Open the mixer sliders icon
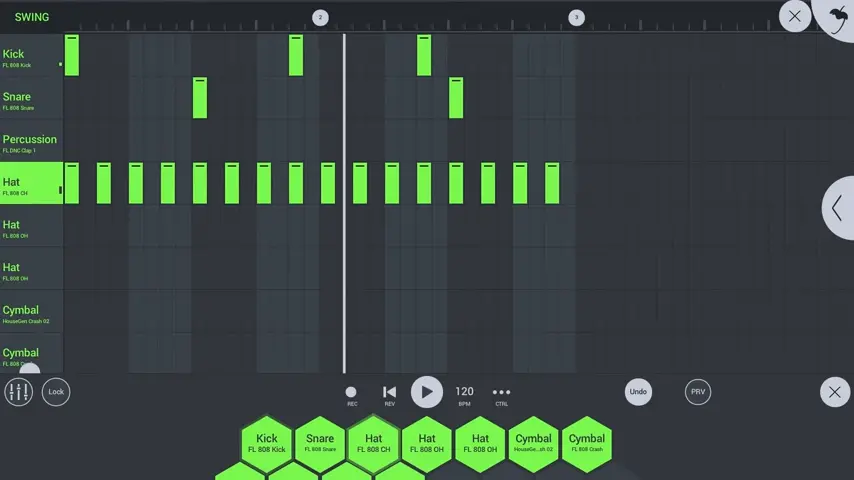 coord(19,392)
